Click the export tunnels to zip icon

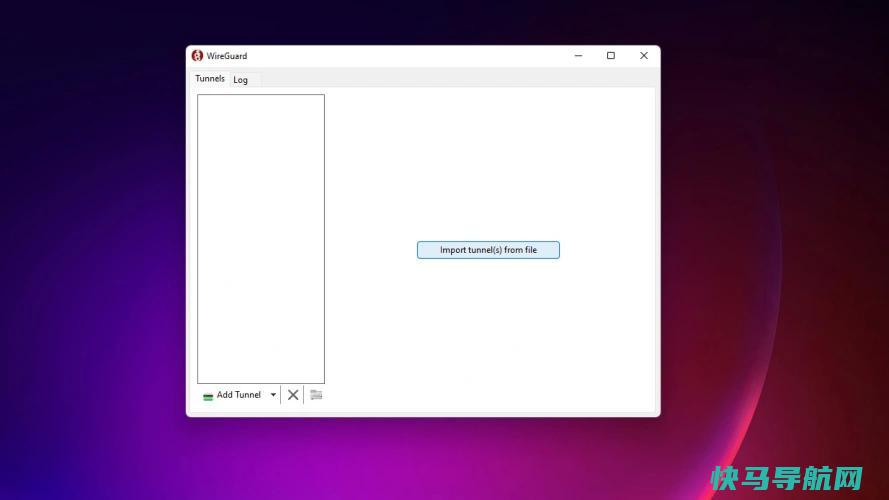point(316,395)
